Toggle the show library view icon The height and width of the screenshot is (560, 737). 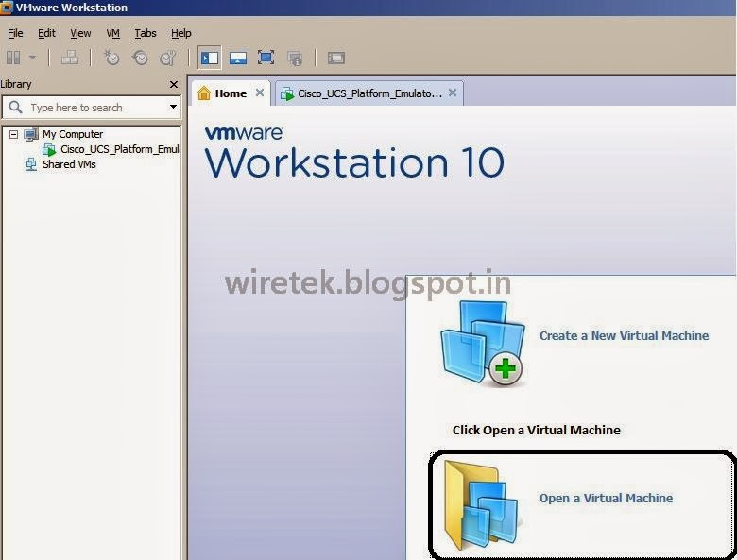tap(209, 58)
